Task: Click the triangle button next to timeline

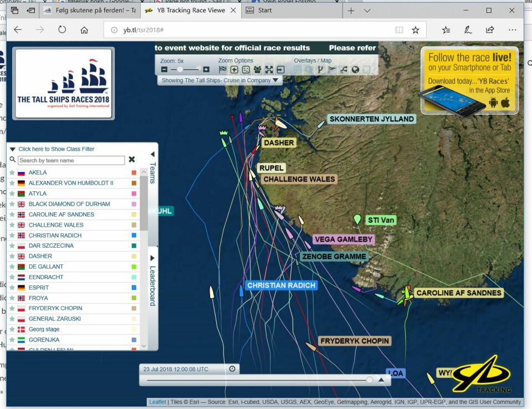Action: click(381, 380)
